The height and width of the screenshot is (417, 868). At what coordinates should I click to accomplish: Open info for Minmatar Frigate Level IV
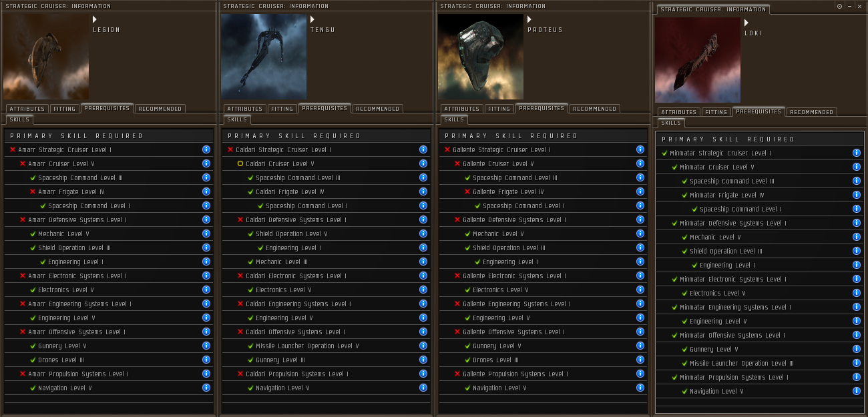click(857, 195)
